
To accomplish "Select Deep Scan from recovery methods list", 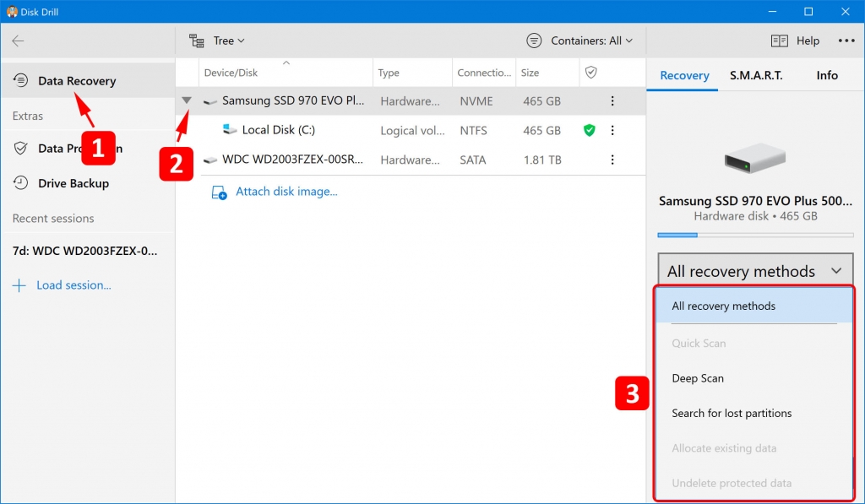I will click(699, 378).
